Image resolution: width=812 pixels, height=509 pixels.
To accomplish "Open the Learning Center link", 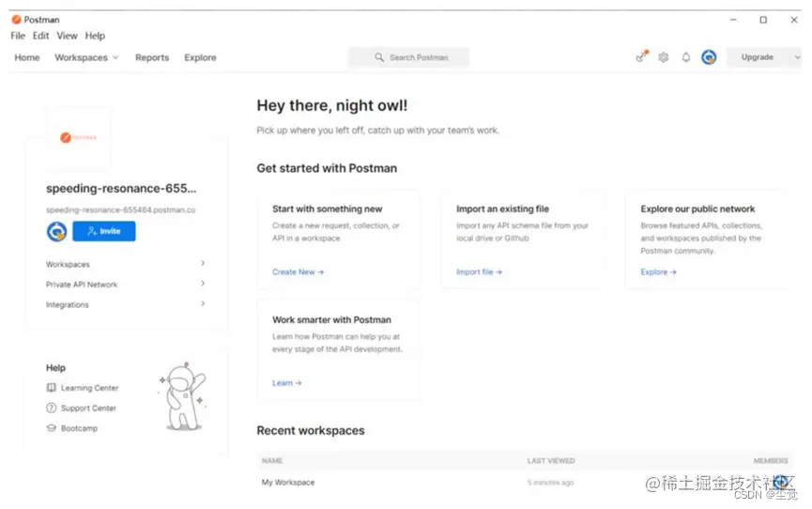I will coord(89,388).
